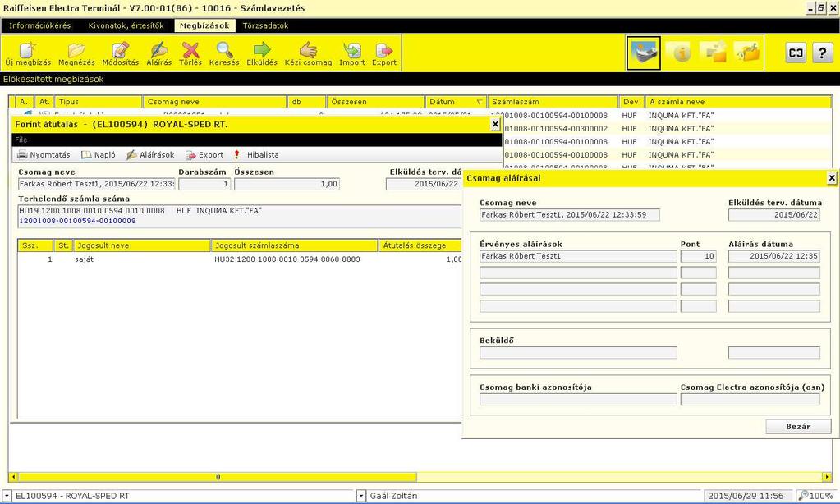Click the Beküldő name field
Viewport: 840px width, 504px height.
pos(578,352)
